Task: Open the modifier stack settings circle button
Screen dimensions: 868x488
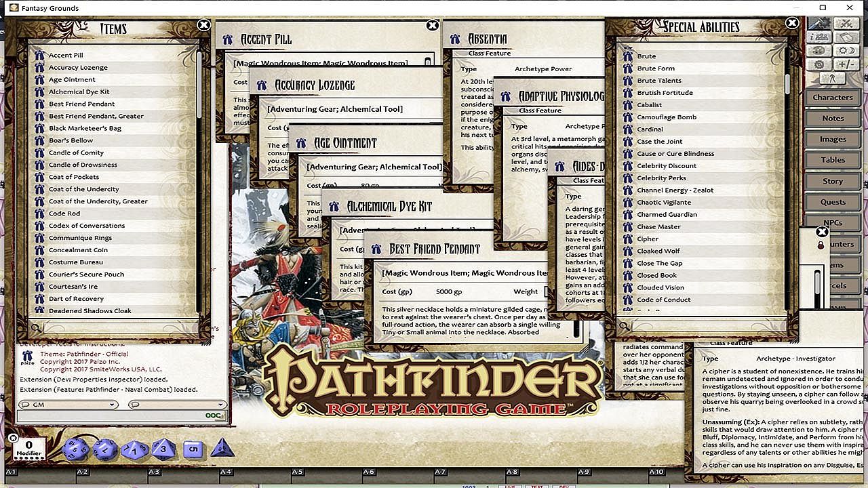Action: (x=13, y=438)
